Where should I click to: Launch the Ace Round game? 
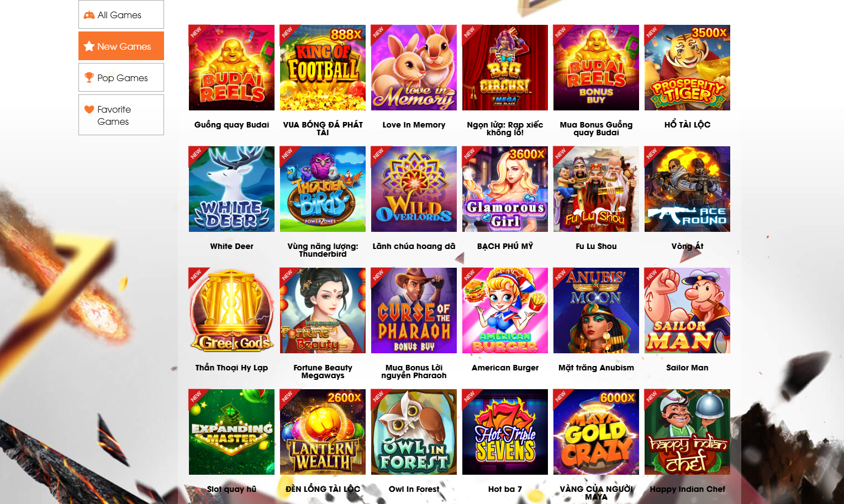[x=687, y=189]
